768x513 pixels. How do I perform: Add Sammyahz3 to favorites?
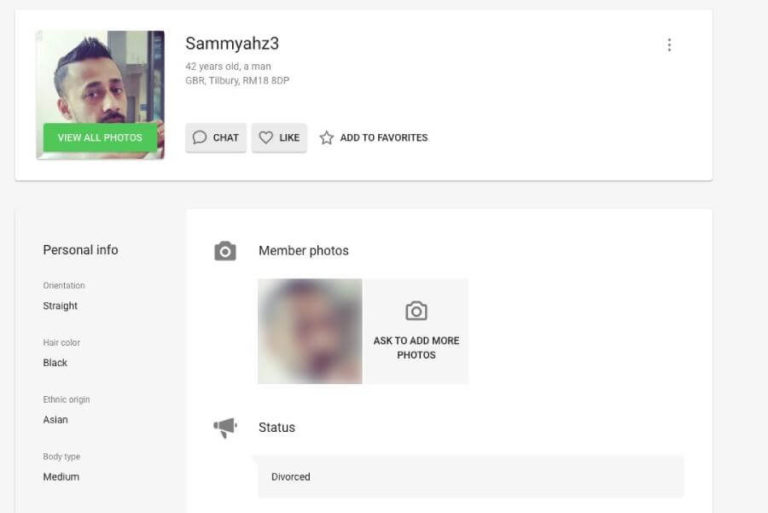[374, 138]
